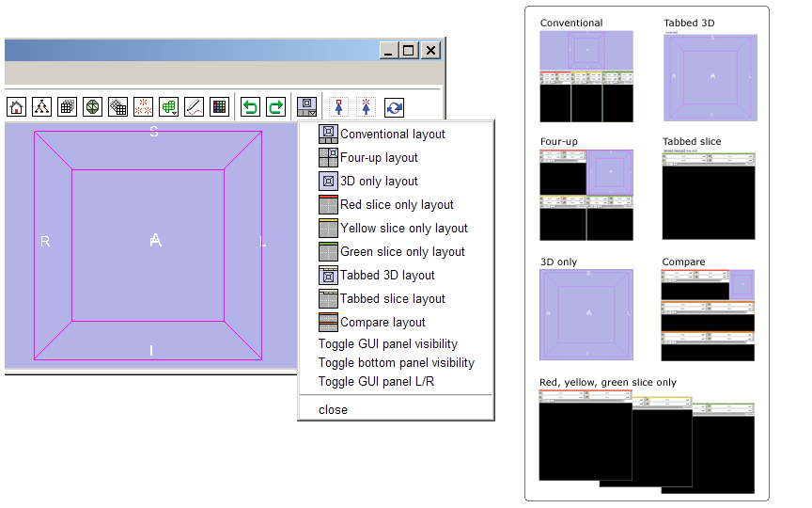Screen dimensions: 812x508
Task: Click the green Undo arrow icon
Action: coord(250,107)
